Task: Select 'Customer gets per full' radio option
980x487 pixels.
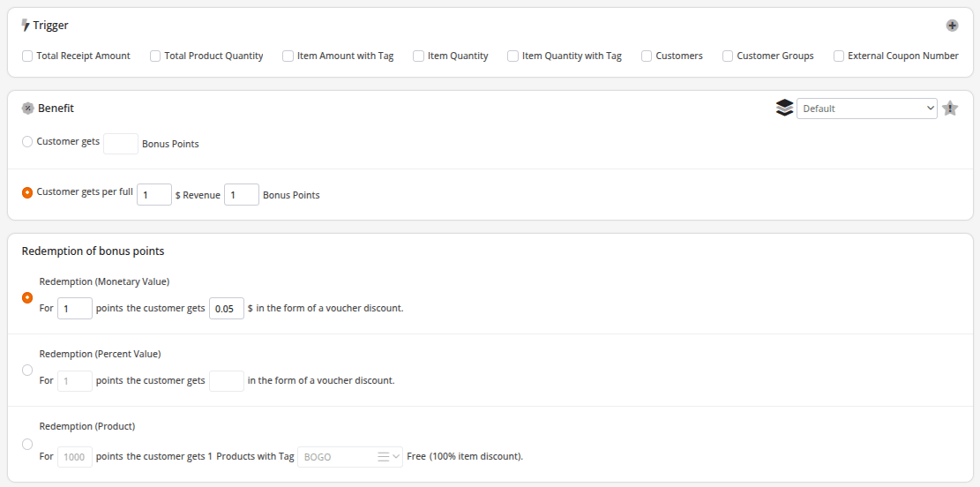Action: [x=26, y=192]
